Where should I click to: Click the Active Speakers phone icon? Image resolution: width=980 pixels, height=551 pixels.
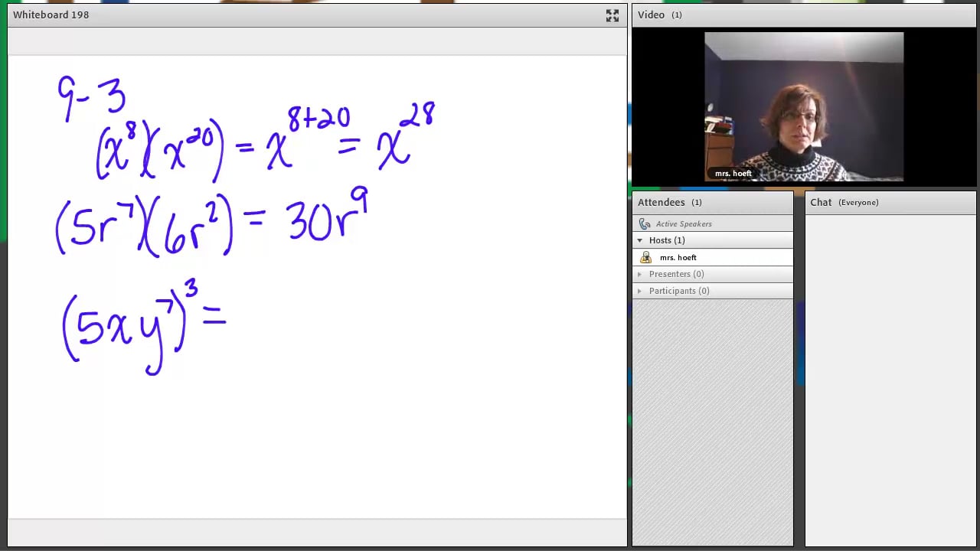click(645, 224)
